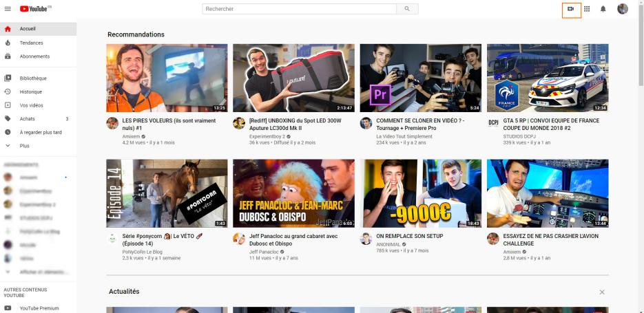
Task: Open YouTube Premium in sidebar
Action: point(39,308)
